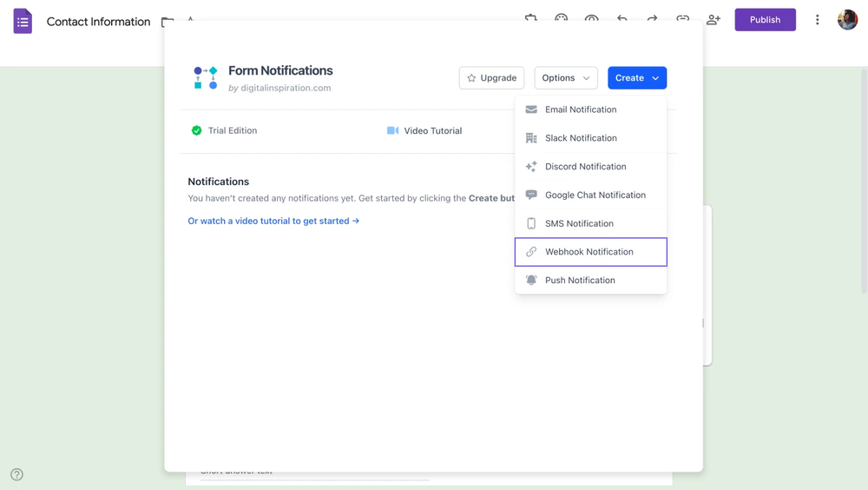This screenshot has width=868, height=490.
Task: Click the Contact Information form title
Action: tap(99, 22)
